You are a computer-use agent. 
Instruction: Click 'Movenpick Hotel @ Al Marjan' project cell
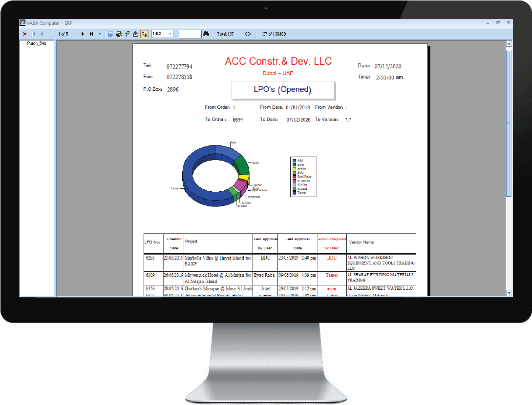tap(218, 278)
